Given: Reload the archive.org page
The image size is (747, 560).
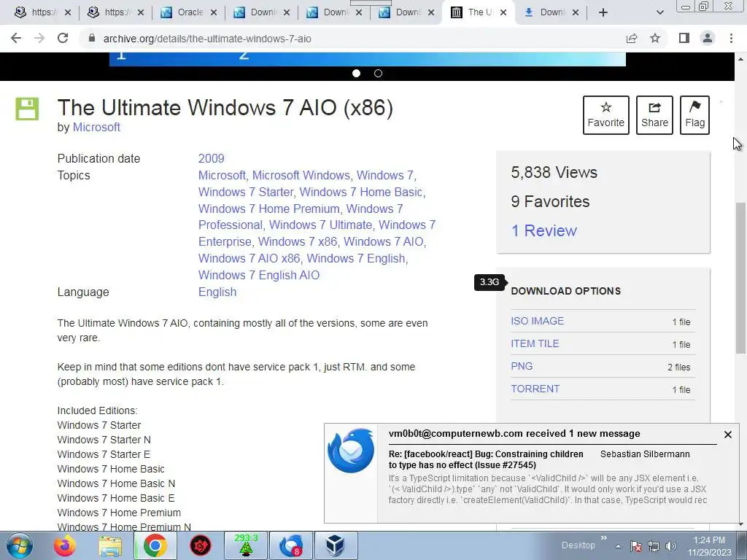Looking at the screenshot, I should pos(63,38).
